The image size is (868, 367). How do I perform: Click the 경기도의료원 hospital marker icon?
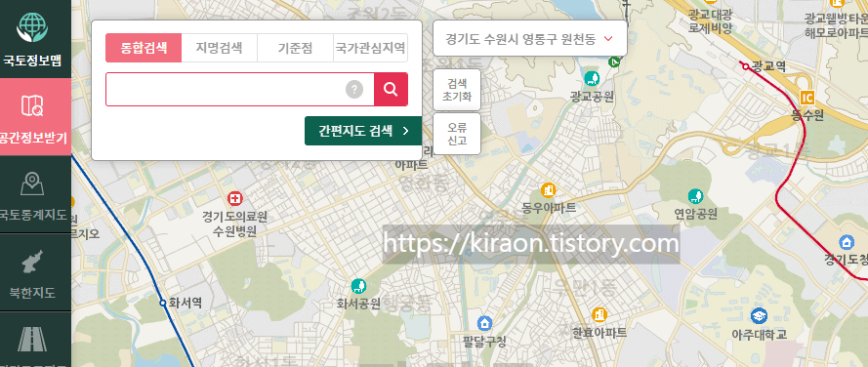(x=235, y=198)
